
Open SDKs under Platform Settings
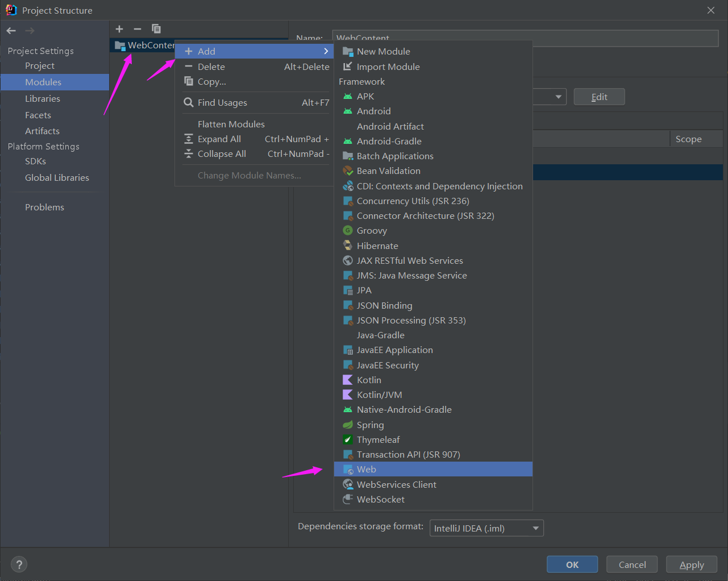pos(55,161)
